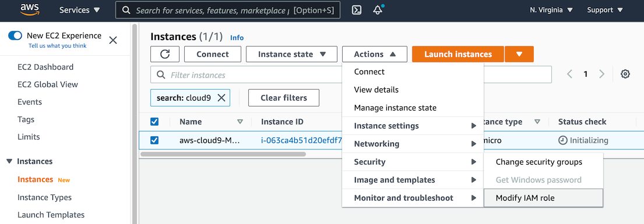Toggle the New EC2 Experience switch

15,35
